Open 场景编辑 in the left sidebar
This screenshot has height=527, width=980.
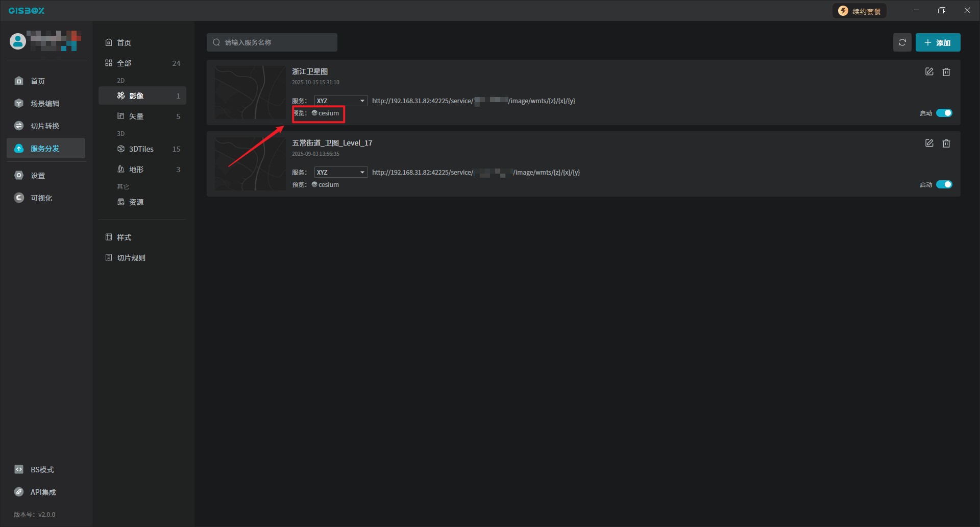[45, 104]
